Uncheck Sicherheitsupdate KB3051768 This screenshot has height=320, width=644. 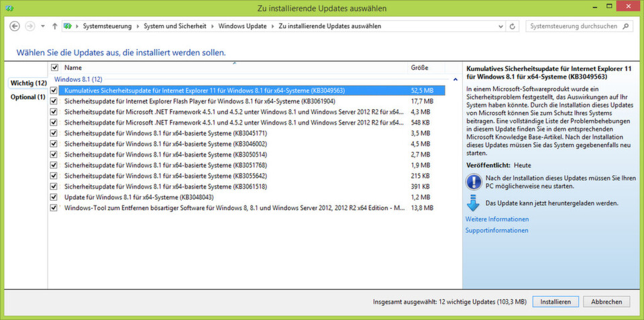coord(54,165)
